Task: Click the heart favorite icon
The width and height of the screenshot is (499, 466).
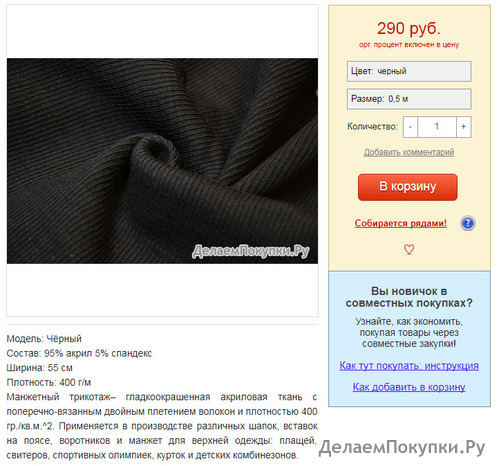Action: (409, 249)
